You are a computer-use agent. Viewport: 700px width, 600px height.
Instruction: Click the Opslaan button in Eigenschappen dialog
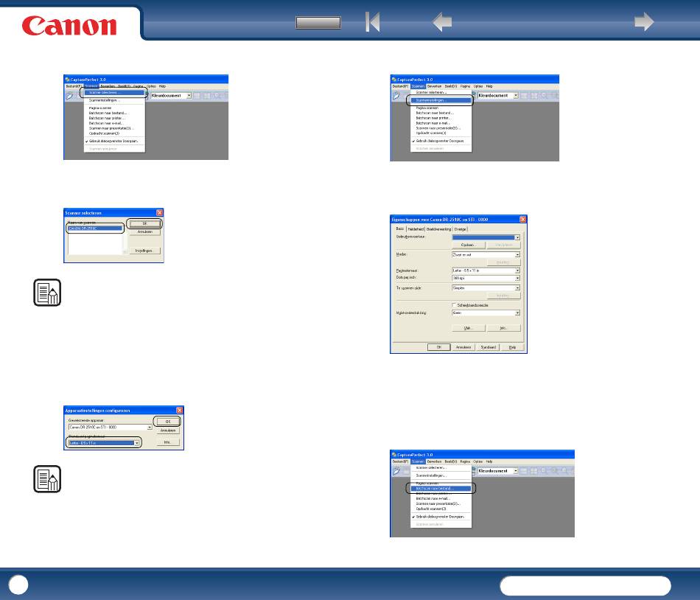point(469,245)
